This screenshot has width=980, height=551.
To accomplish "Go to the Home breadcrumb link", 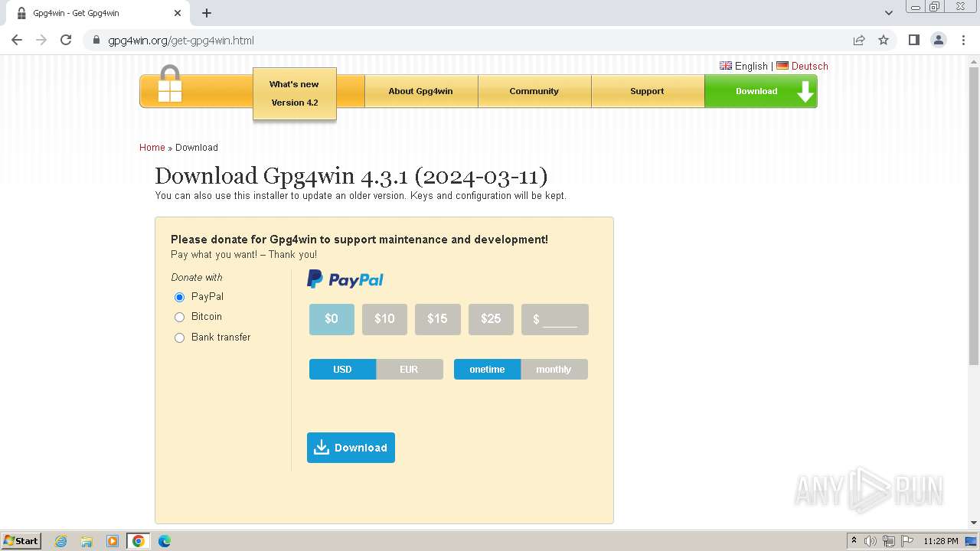I will point(152,148).
